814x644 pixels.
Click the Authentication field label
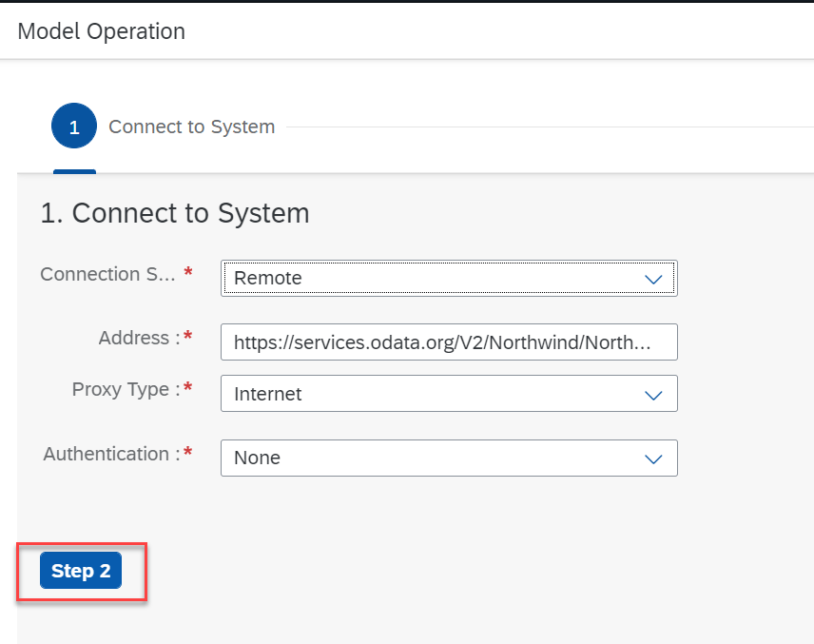pyautogui.click(x=111, y=454)
